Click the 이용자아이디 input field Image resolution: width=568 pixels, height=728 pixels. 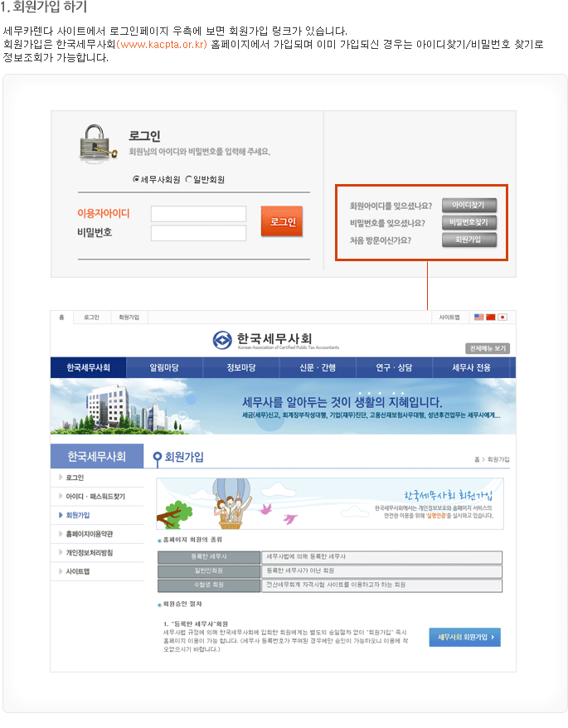[198, 214]
